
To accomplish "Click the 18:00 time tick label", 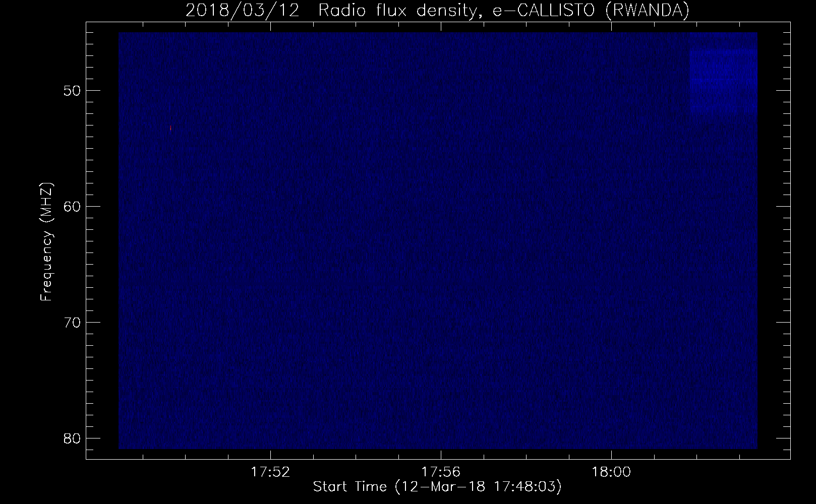I will coord(612,472).
